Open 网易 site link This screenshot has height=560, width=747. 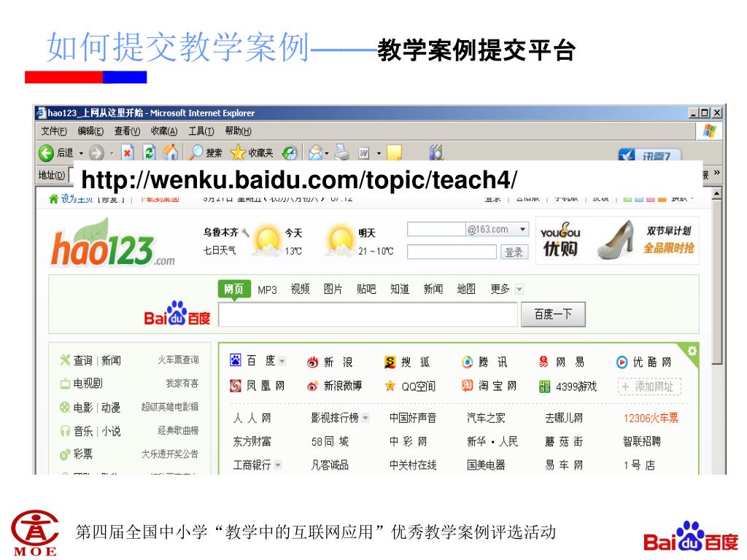point(562,362)
